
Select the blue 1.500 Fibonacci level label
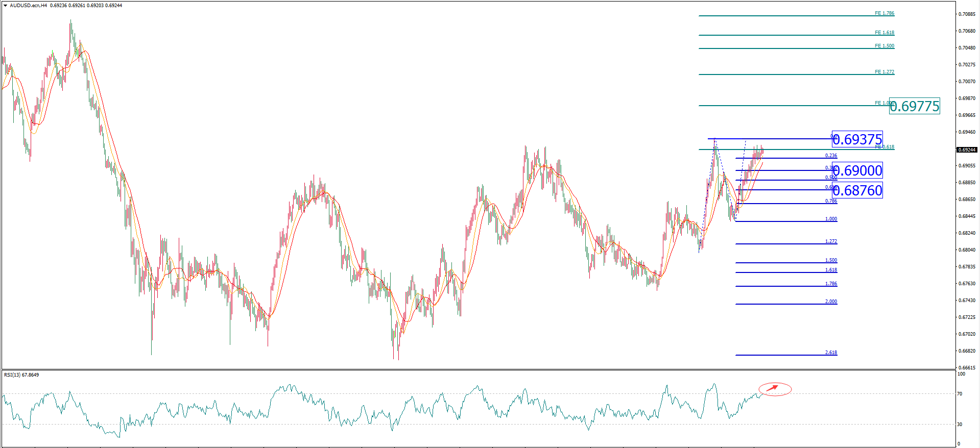831,260
